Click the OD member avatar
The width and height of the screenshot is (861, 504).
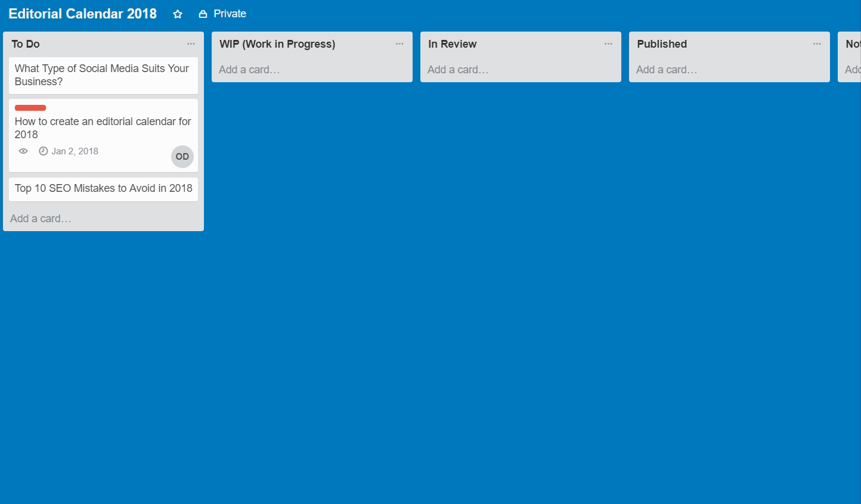point(182,157)
